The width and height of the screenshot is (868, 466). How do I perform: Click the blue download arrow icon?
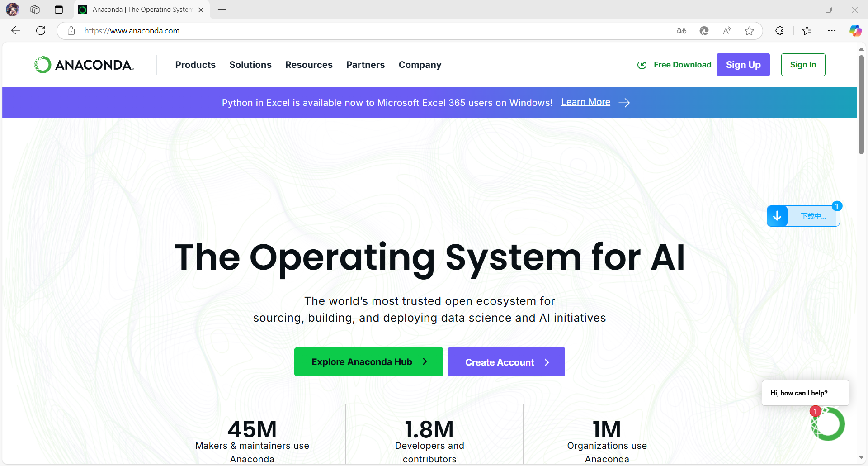tap(777, 216)
